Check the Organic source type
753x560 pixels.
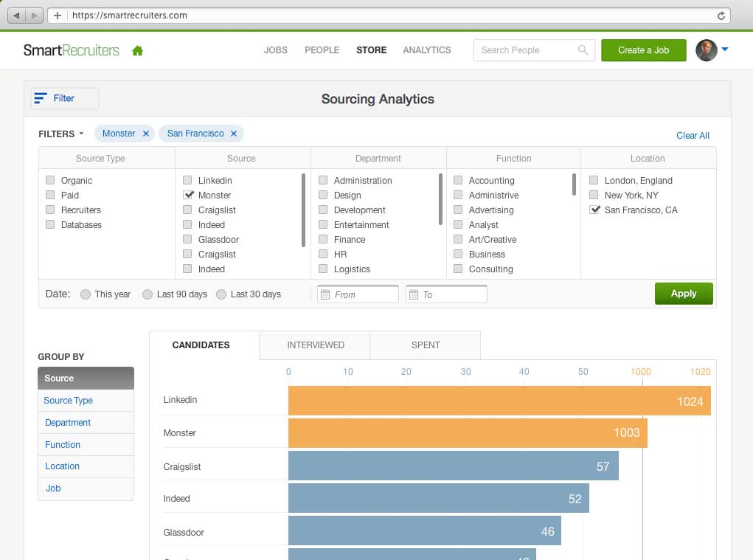(50, 180)
